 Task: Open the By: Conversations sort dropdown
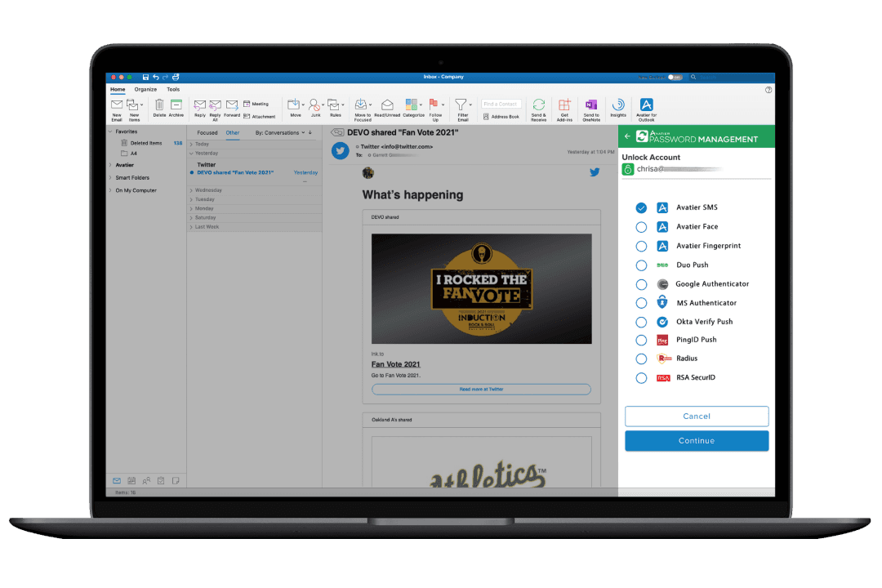point(280,133)
